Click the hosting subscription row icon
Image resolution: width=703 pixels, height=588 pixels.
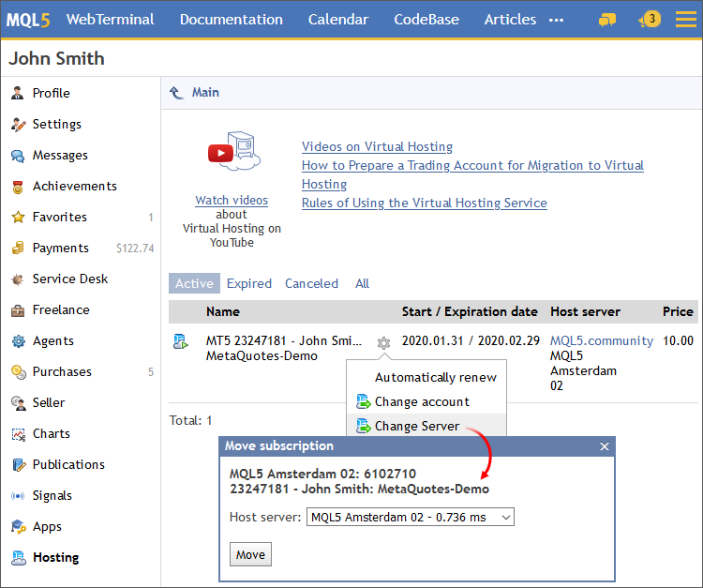pos(180,341)
